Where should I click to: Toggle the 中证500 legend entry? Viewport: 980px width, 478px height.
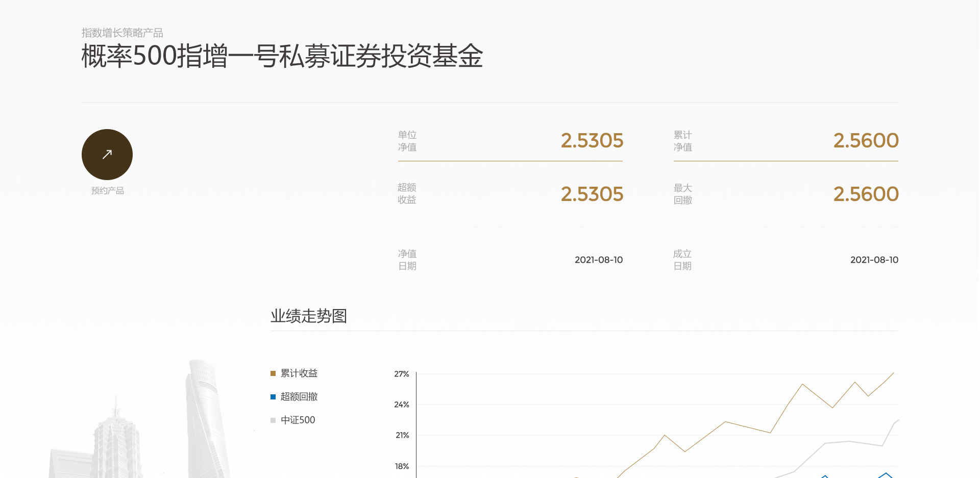(293, 420)
